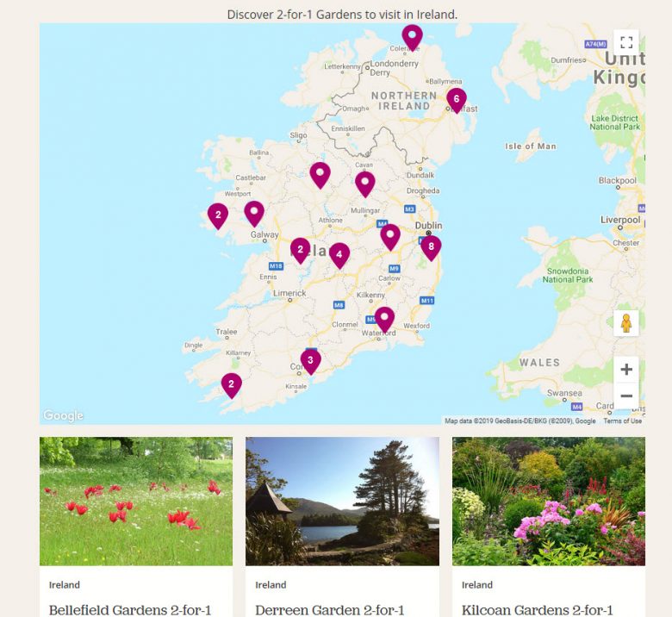
Task: Select the pin south of Cavan
Action: (x=365, y=184)
